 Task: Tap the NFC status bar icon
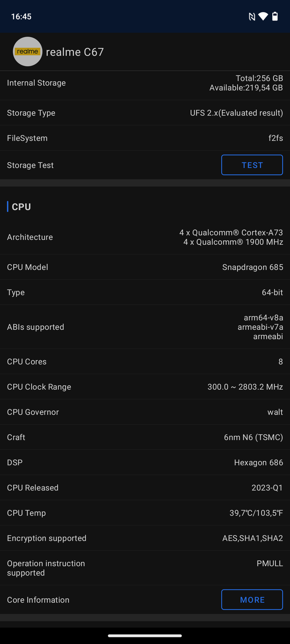click(x=252, y=17)
